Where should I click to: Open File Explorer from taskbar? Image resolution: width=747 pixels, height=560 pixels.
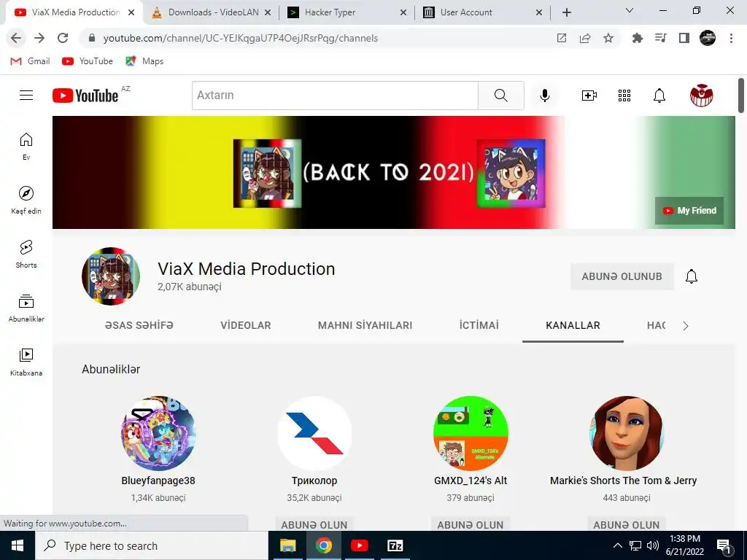coord(287,545)
